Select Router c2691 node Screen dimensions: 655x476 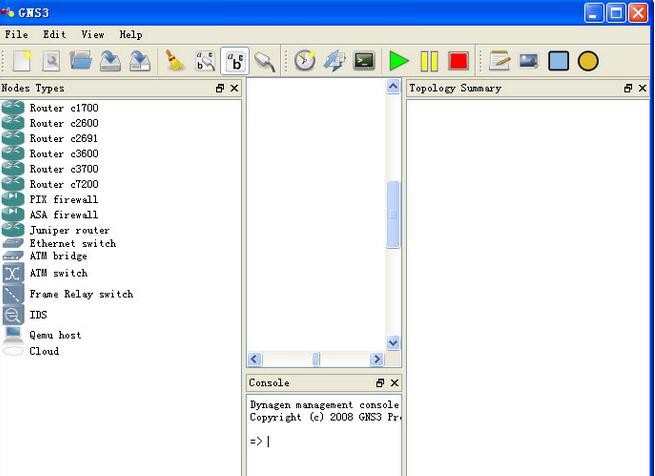[63, 138]
